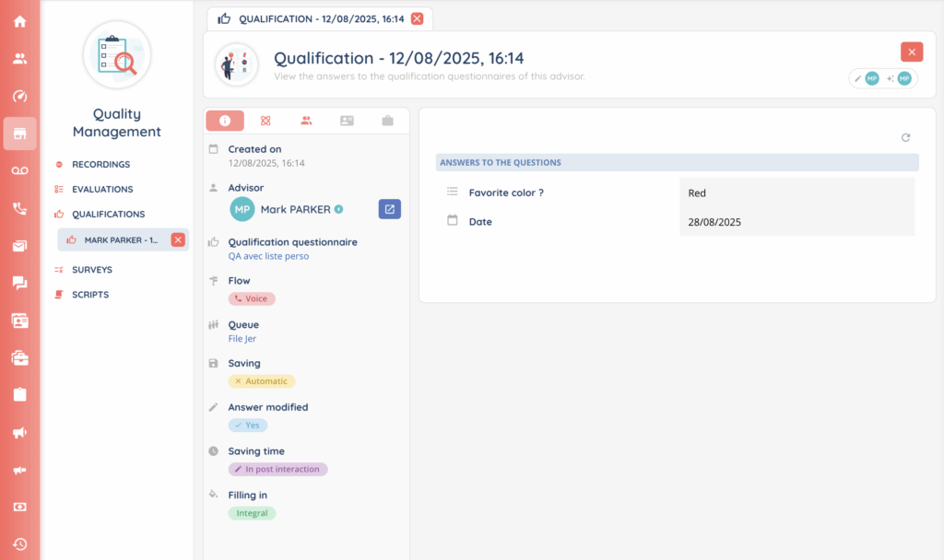This screenshot has height=560, width=944.
Task: Open Mark PARKER's advisor profile via external link icon
Action: pyautogui.click(x=389, y=209)
